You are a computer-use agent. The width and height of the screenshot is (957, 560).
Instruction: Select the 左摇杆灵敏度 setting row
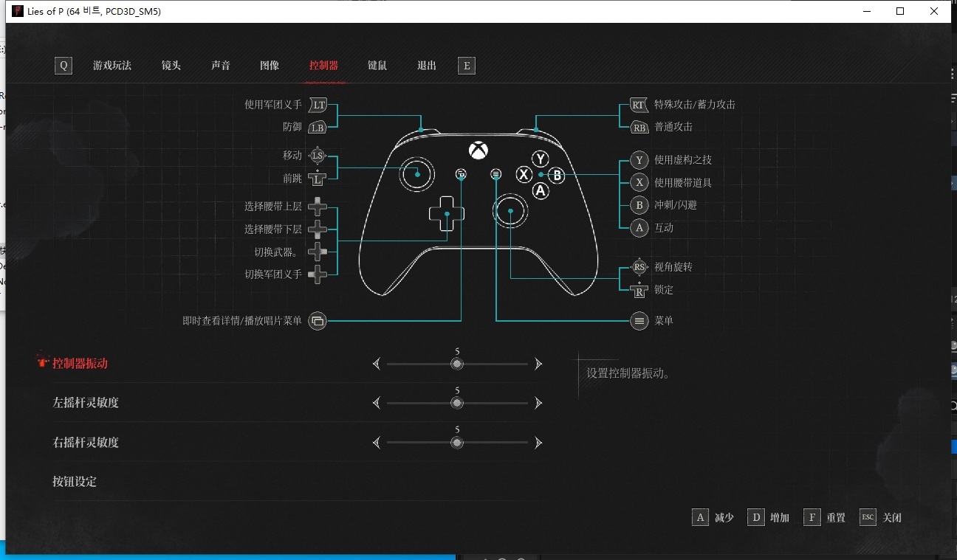tap(298, 403)
